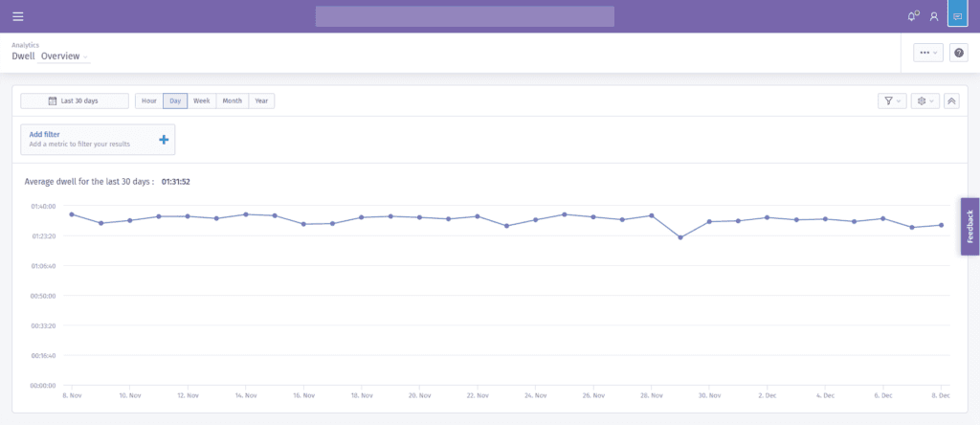Open the user profile icon
This screenshot has height=425, width=980.
pos(934,17)
